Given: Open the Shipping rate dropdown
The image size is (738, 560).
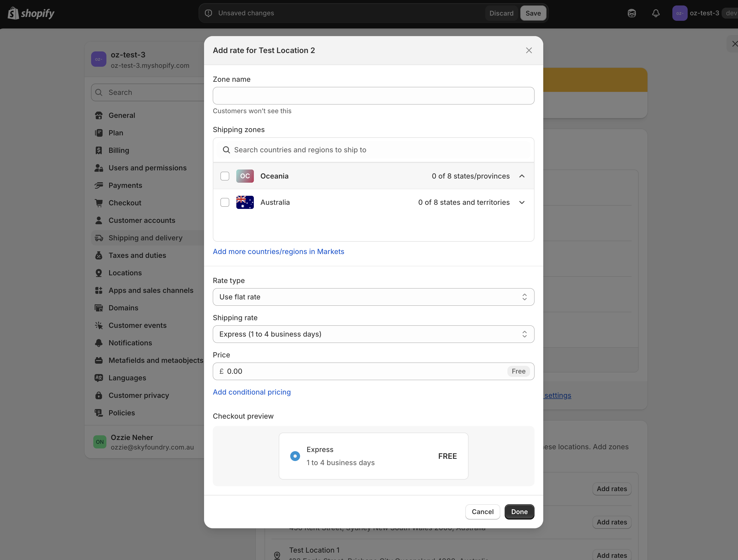Looking at the screenshot, I should [x=373, y=334].
